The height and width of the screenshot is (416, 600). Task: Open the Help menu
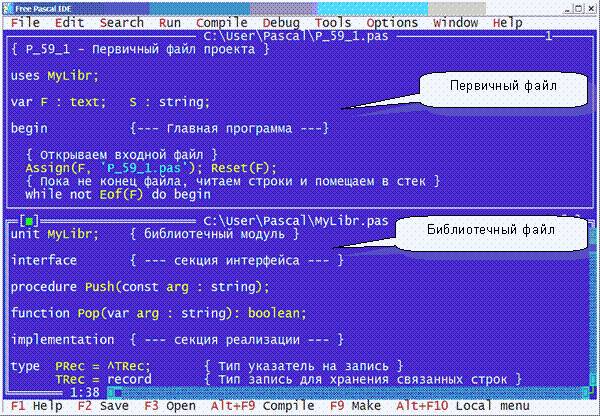click(507, 23)
